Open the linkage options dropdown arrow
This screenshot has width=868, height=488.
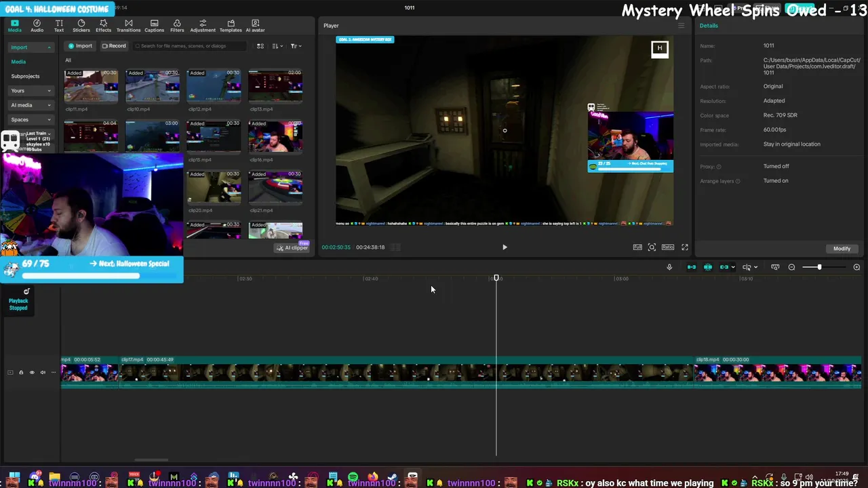(x=733, y=267)
